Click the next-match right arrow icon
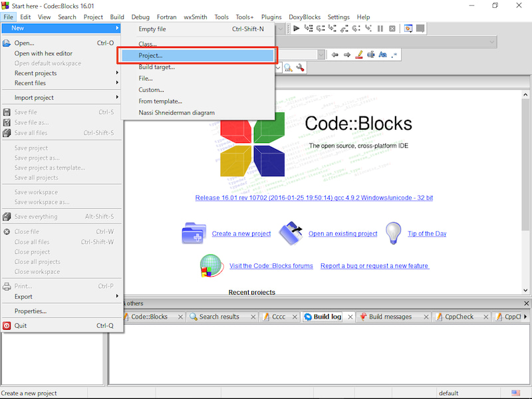 tap(346, 55)
